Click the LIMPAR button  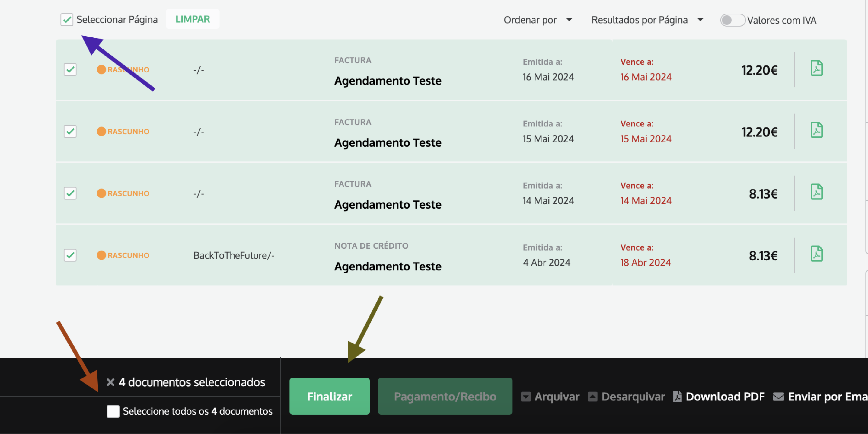pos(192,19)
